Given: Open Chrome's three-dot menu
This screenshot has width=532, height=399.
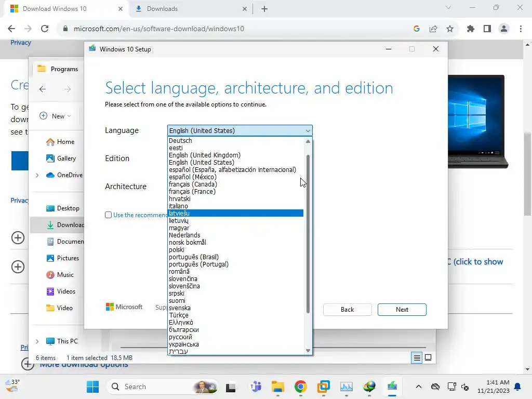Looking at the screenshot, I should [521, 29].
